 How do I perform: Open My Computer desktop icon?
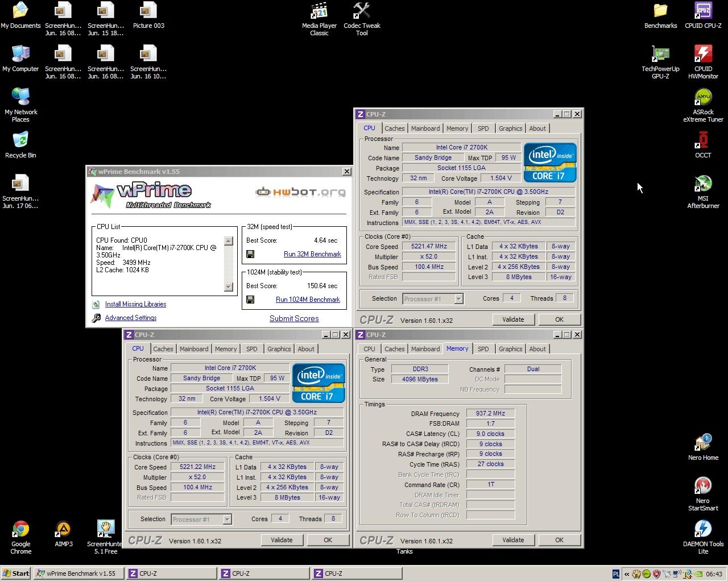20,59
